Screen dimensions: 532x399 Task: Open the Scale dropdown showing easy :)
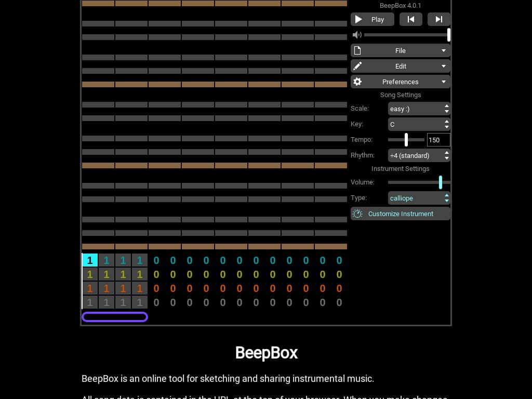419,109
